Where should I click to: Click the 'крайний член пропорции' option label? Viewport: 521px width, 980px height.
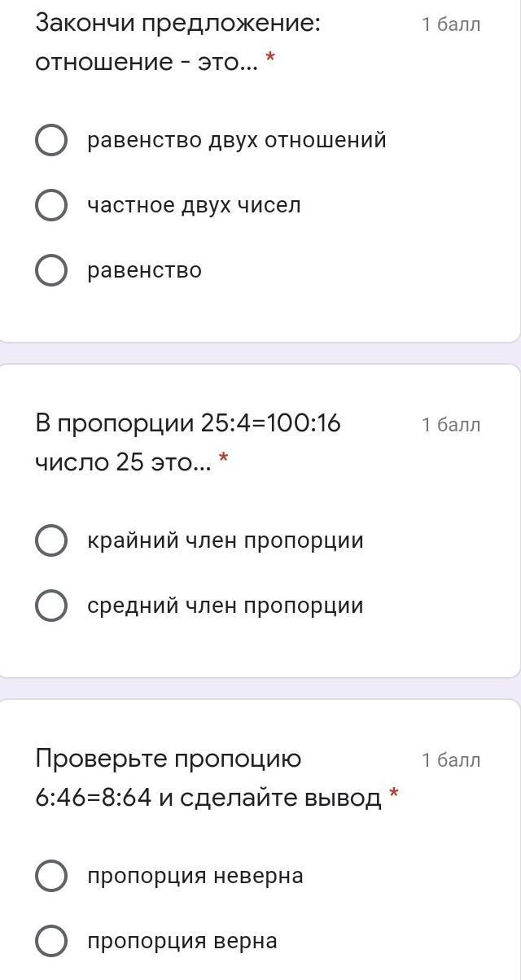[x=225, y=540]
